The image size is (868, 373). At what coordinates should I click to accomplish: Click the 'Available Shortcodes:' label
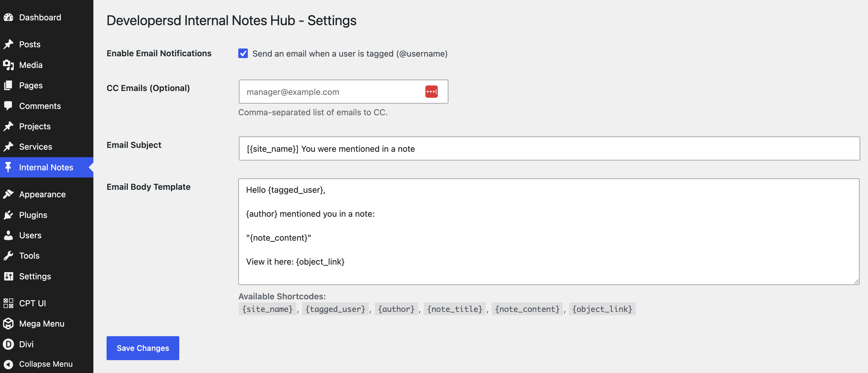click(x=282, y=296)
